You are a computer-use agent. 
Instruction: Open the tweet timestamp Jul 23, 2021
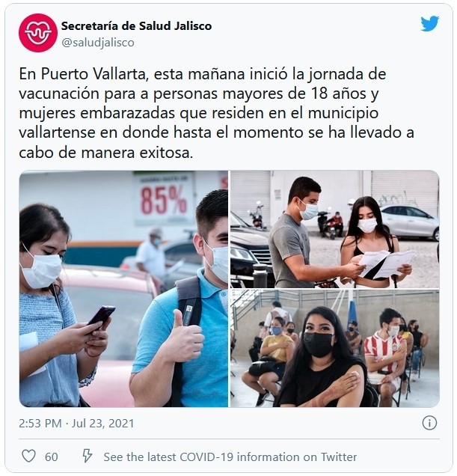point(102,423)
